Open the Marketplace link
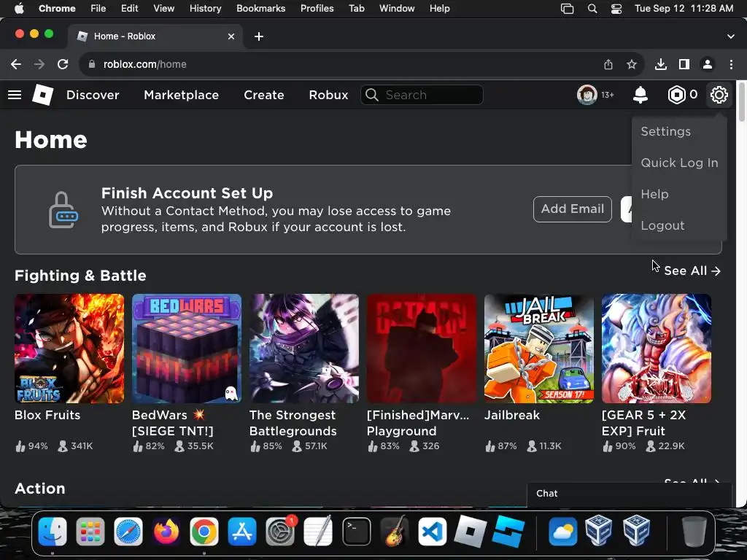Viewport: 747px width, 560px height. click(182, 95)
